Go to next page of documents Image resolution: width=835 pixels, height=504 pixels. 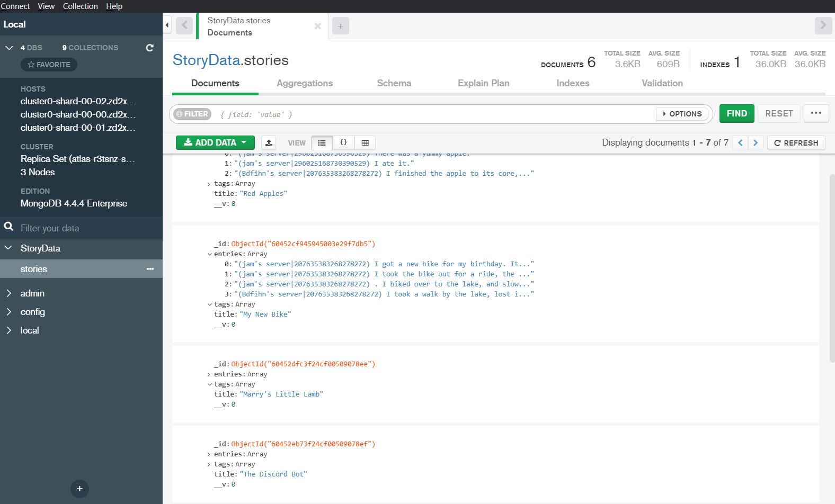pos(756,143)
